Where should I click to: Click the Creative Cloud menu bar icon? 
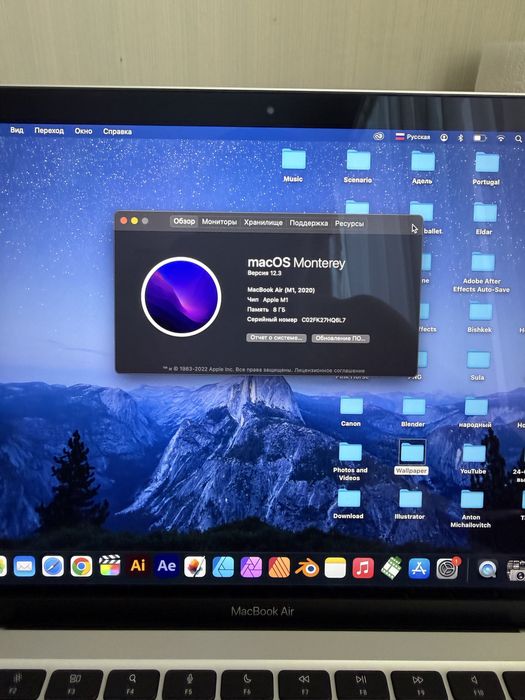[379, 136]
